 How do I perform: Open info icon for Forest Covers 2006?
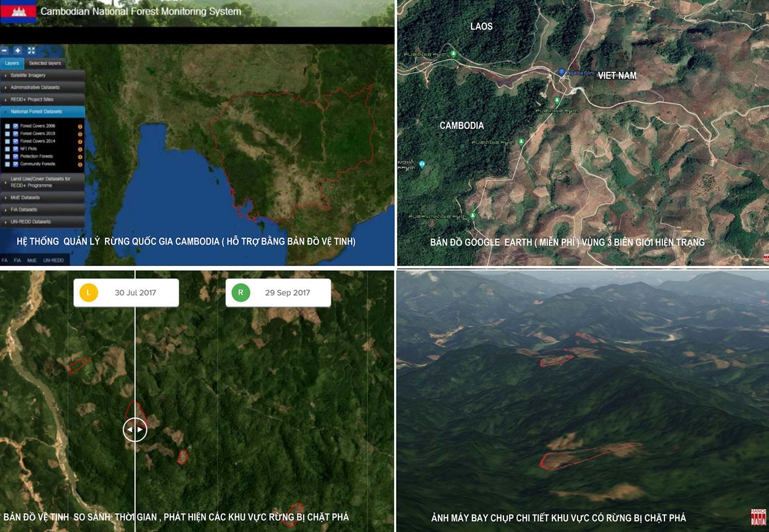[x=80, y=126]
